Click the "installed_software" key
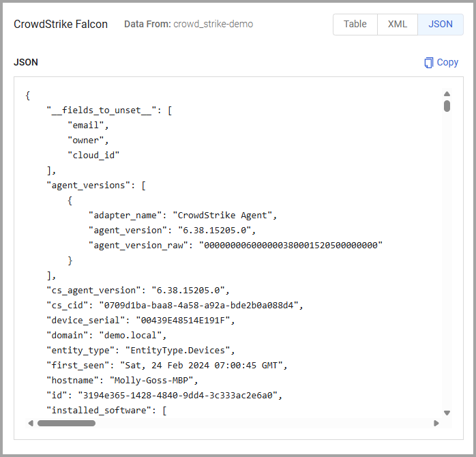476x457 pixels. point(99,410)
